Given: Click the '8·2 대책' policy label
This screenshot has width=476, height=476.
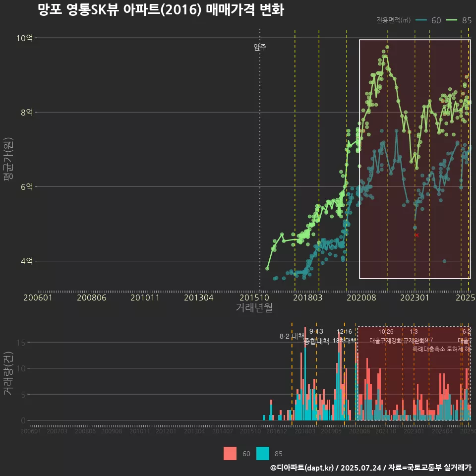Looking at the screenshot, I should (x=292, y=336).
